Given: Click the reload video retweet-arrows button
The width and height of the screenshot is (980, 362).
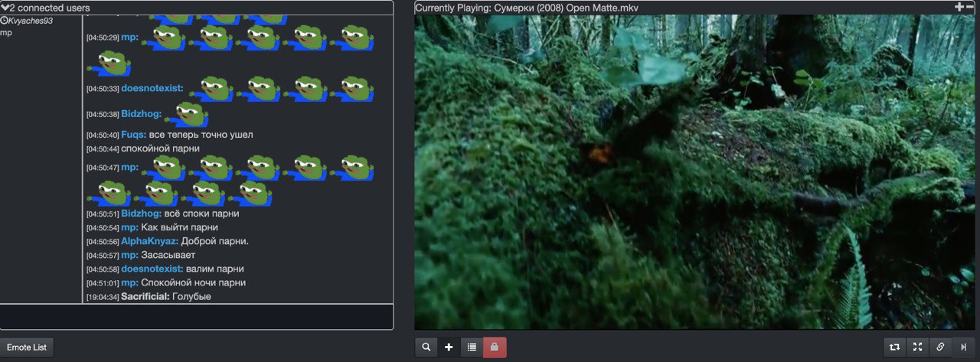Looking at the screenshot, I should [x=894, y=347].
